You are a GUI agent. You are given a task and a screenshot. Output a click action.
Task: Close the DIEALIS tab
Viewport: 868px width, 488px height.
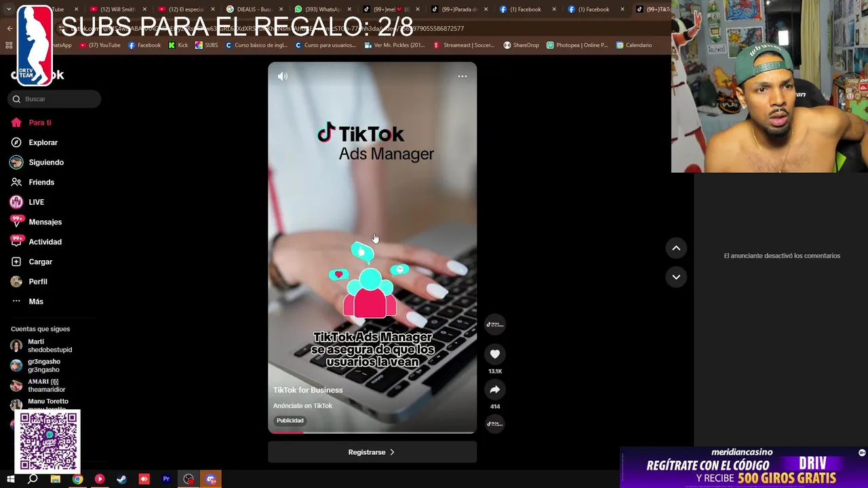point(281,9)
